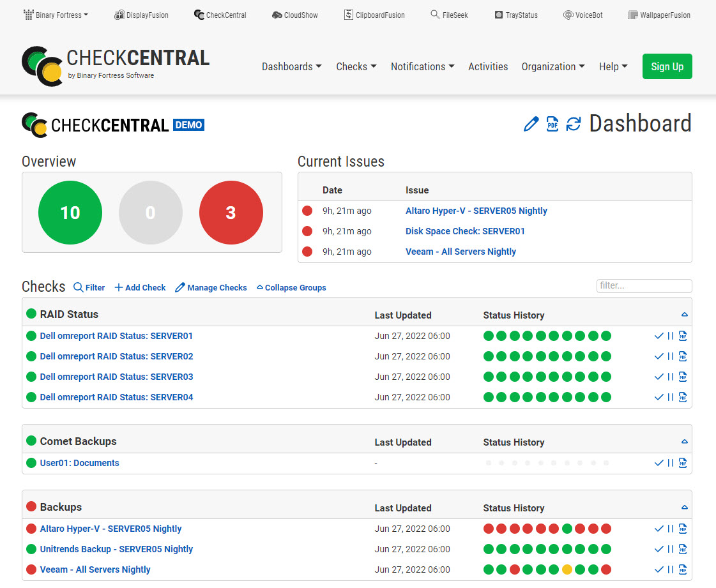Open PDF icon for User01: Documents row
The image size is (716, 588).
(683, 463)
